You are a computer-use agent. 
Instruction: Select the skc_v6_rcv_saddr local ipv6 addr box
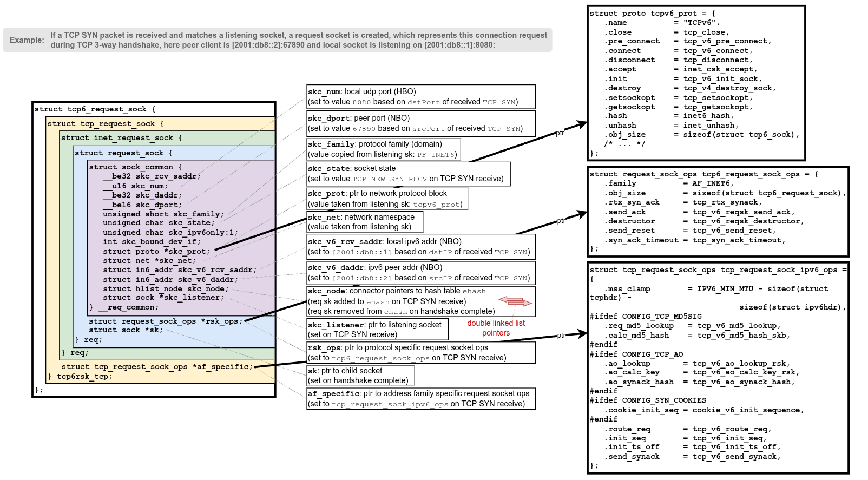[420, 247]
